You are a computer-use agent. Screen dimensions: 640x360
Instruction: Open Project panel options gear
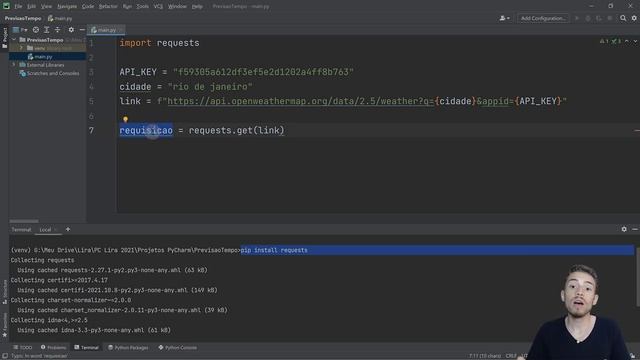click(x=71, y=30)
